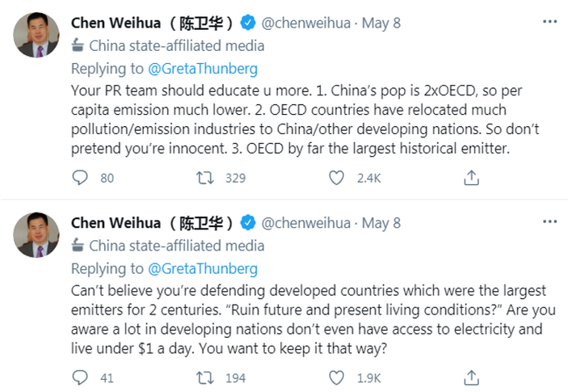Reply to the second tweet with 41 replies
Image resolution: width=568 pixels, height=392 pixels.
[81, 377]
